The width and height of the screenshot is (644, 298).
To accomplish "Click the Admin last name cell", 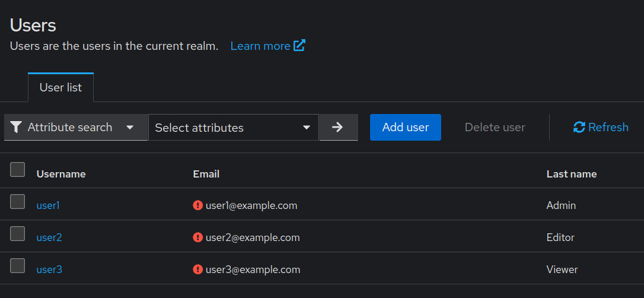I will click(561, 205).
